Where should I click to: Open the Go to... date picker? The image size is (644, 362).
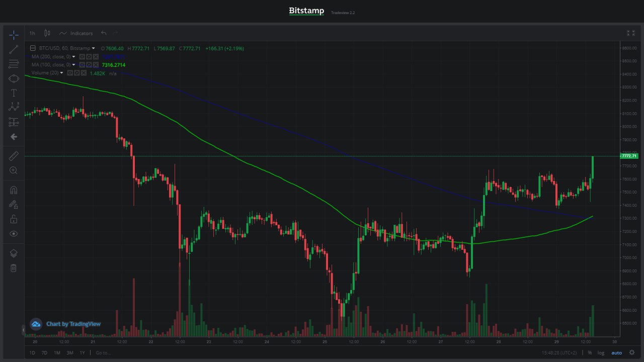pyautogui.click(x=103, y=353)
